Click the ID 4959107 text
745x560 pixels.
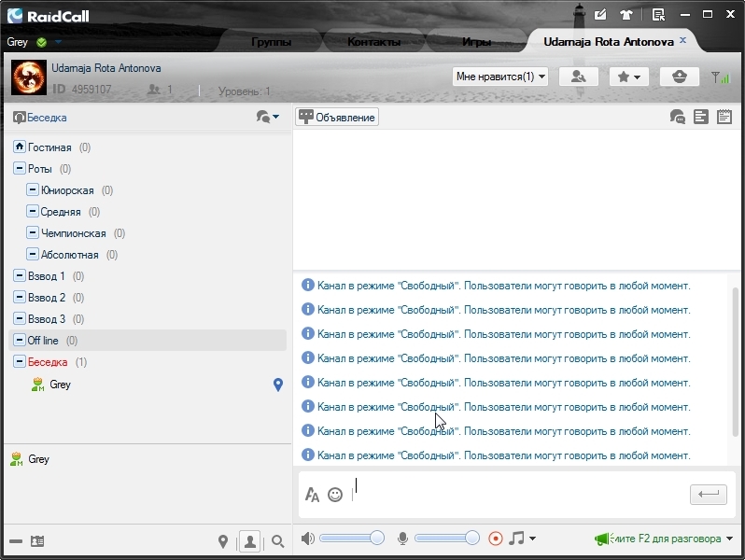click(82, 89)
